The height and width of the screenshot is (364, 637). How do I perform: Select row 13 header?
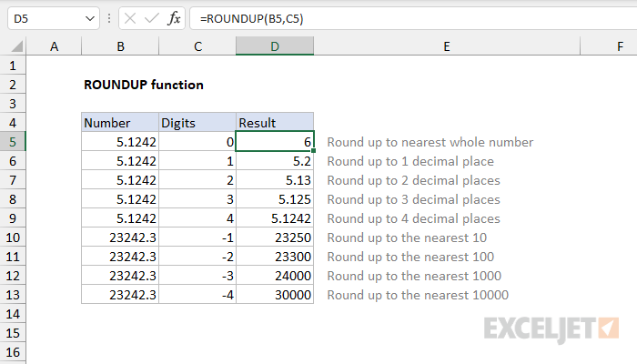coord(13,295)
